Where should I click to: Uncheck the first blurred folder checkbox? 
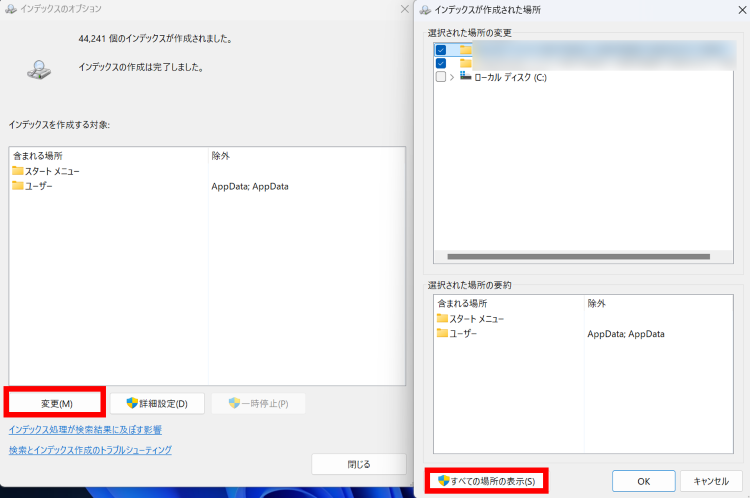441,50
